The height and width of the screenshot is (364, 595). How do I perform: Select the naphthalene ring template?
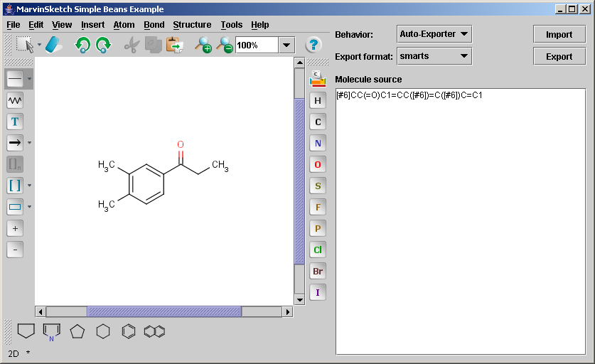[154, 331]
